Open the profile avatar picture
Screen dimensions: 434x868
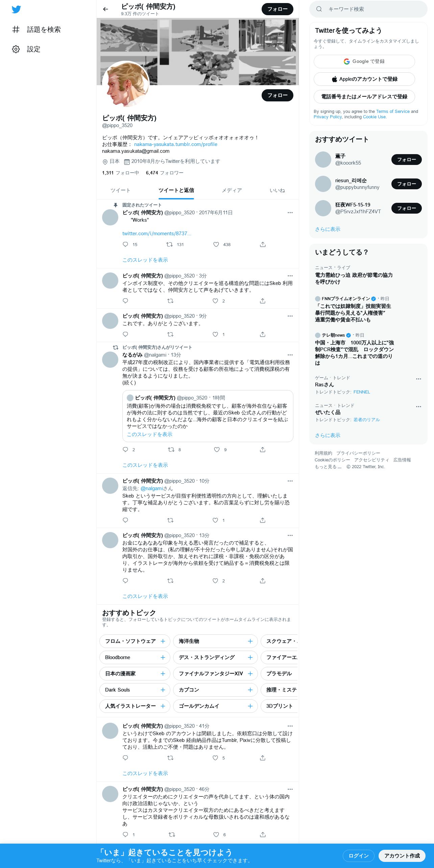(x=126, y=85)
